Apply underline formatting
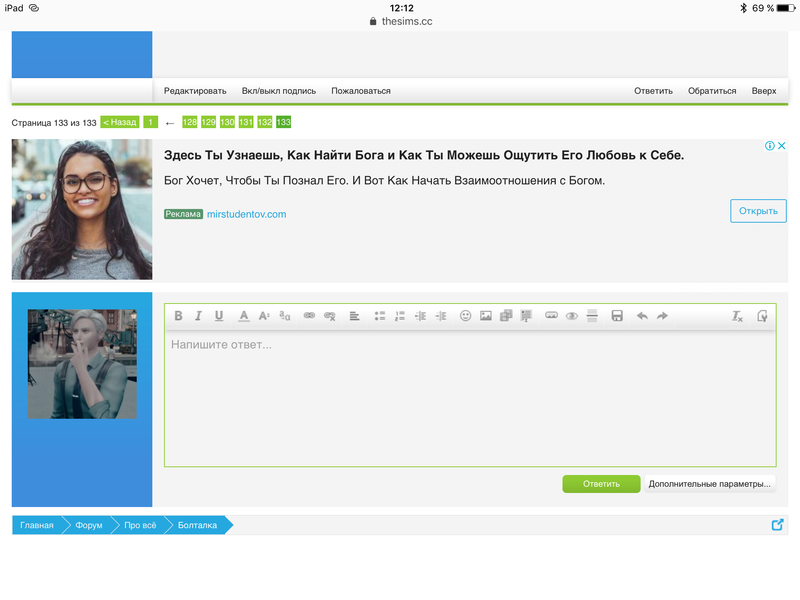The width and height of the screenshot is (800, 600). [x=219, y=316]
